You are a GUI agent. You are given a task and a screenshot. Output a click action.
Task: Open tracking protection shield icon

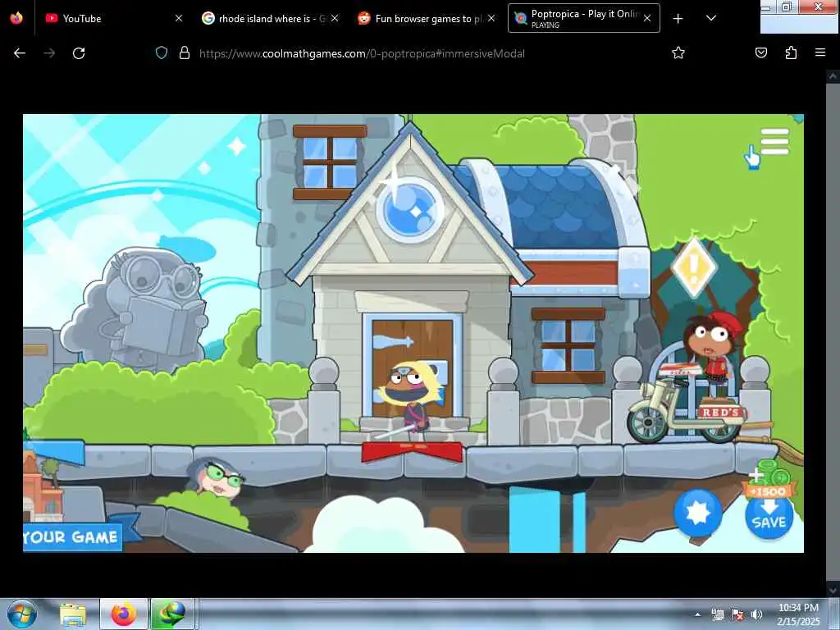(162, 53)
